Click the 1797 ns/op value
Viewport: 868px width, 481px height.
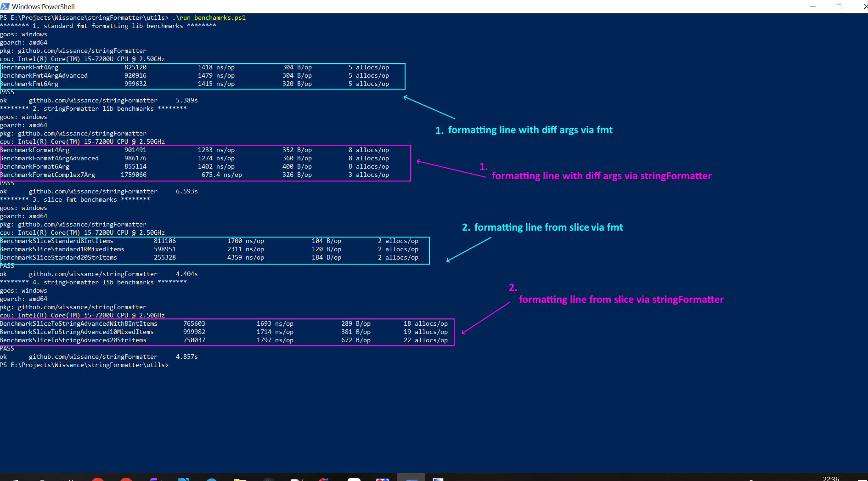(275, 340)
